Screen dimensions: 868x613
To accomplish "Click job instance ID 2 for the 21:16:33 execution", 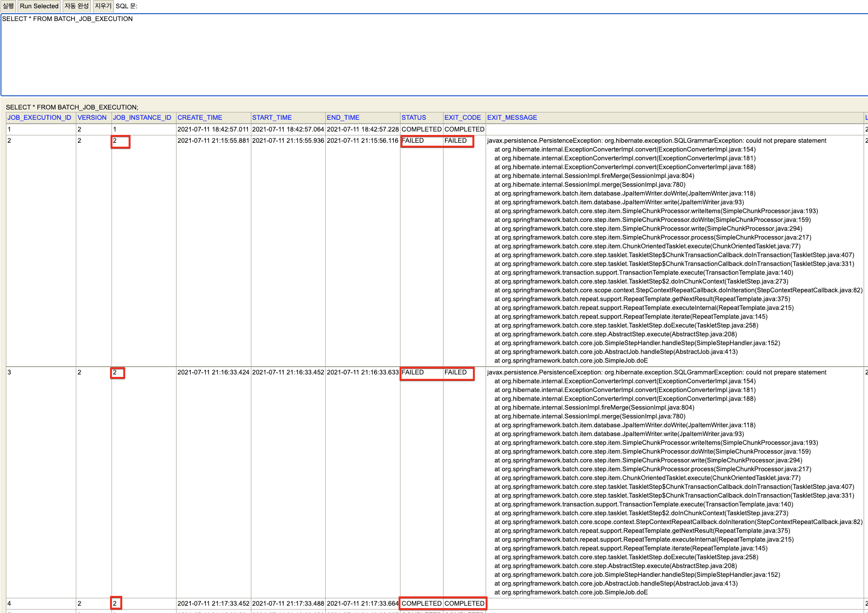I will [x=115, y=372].
